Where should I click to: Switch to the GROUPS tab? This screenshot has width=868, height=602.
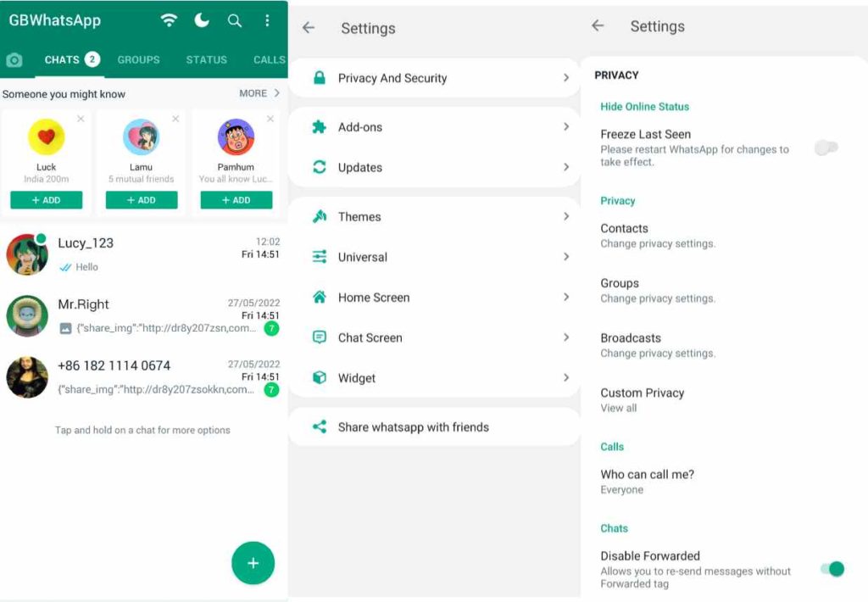(138, 59)
